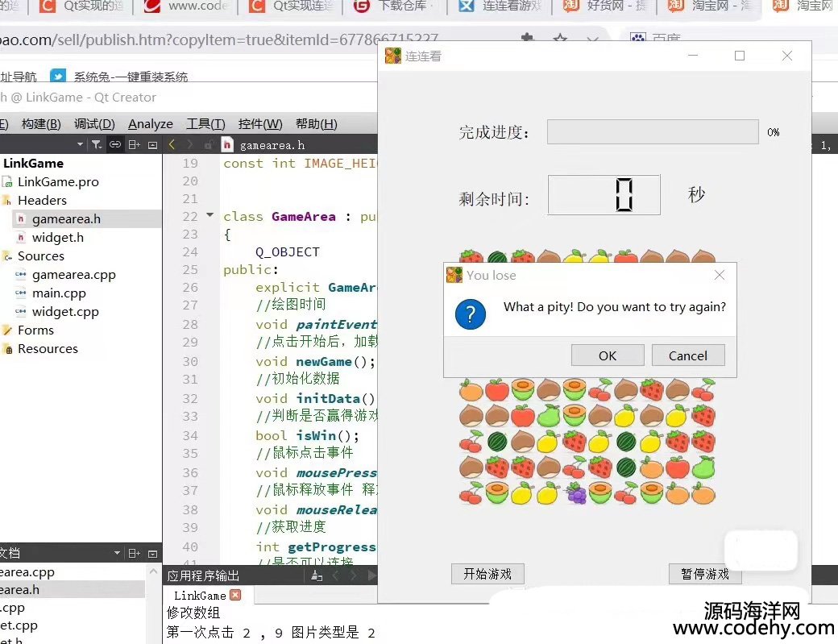Expand the Resources folder
The width and height of the screenshot is (838, 644).
[x=48, y=348]
